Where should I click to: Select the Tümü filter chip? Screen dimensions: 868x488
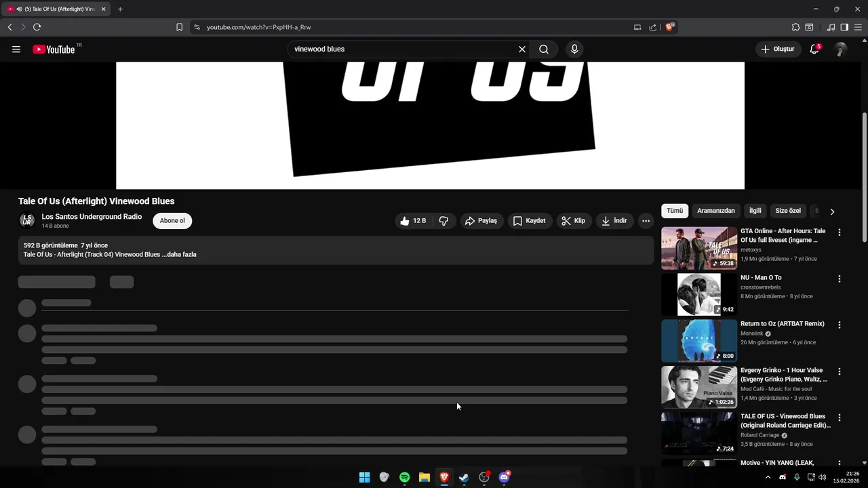pos(675,211)
